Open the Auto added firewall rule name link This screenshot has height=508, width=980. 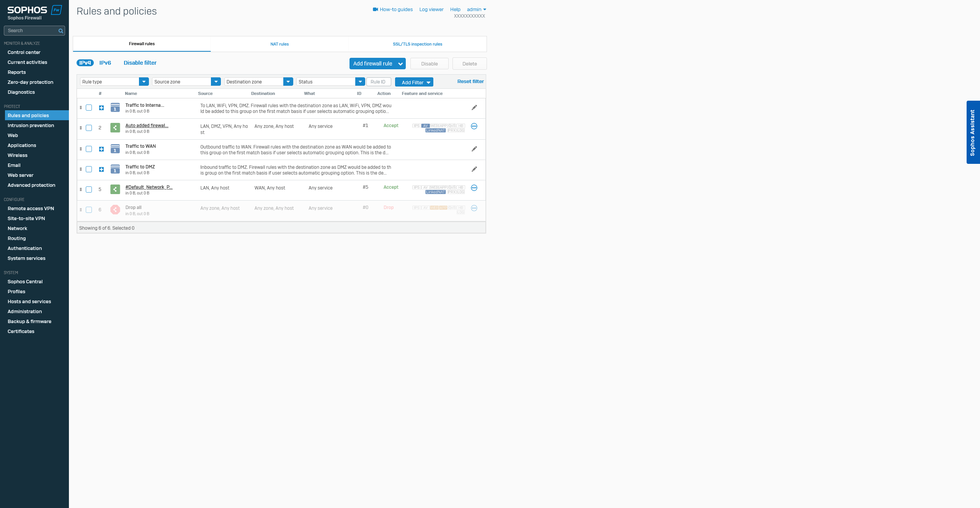[x=147, y=126]
